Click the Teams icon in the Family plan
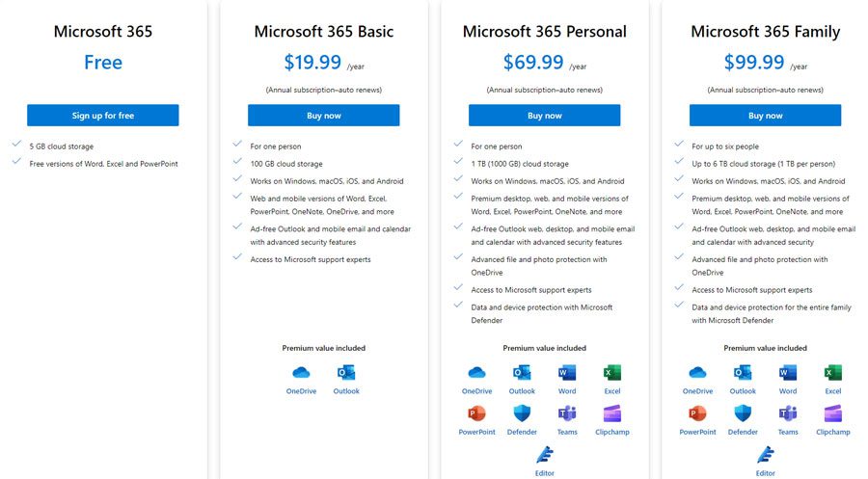Image resolution: width=868 pixels, height=479 pixels. (x=788, y=413)
